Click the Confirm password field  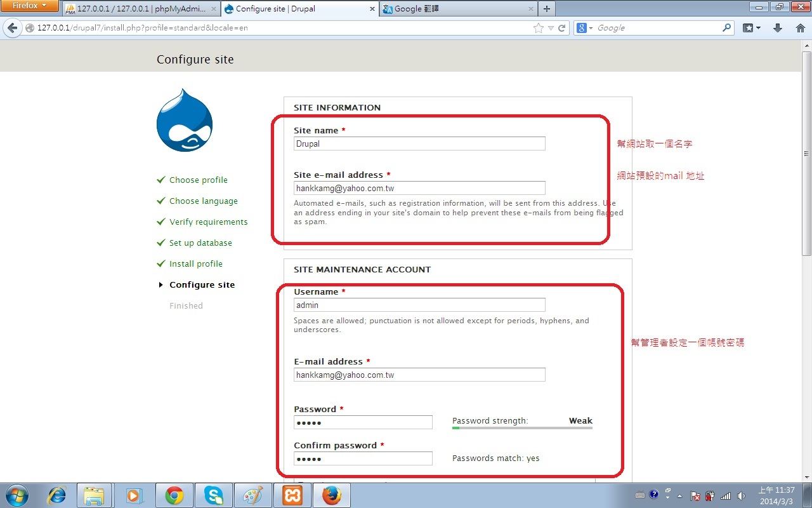click(363, 458)
